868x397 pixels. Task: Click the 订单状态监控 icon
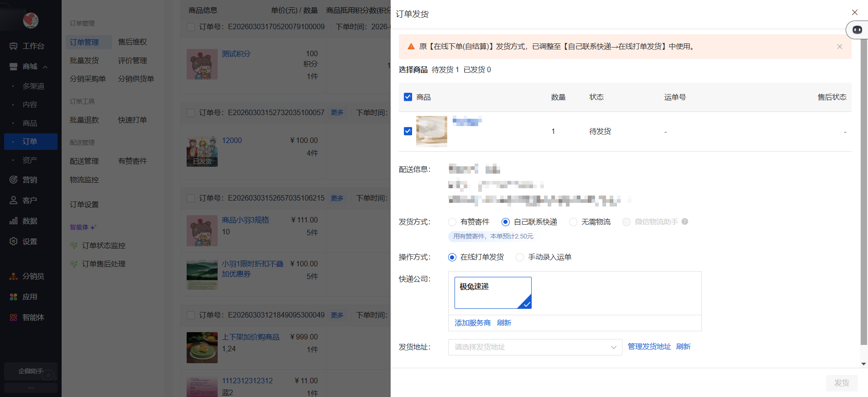tap(73, 246)
